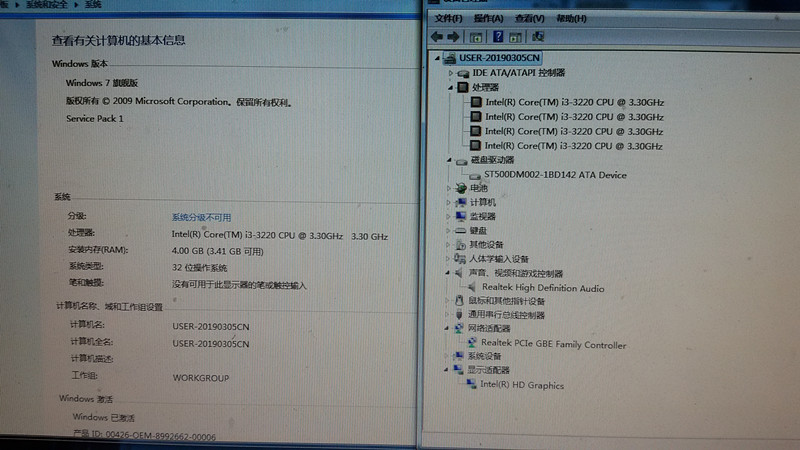Screen dimensions: 800x450
Task: Click the 磁盘驱动器 disk drive icon
Action: point(462,161)
